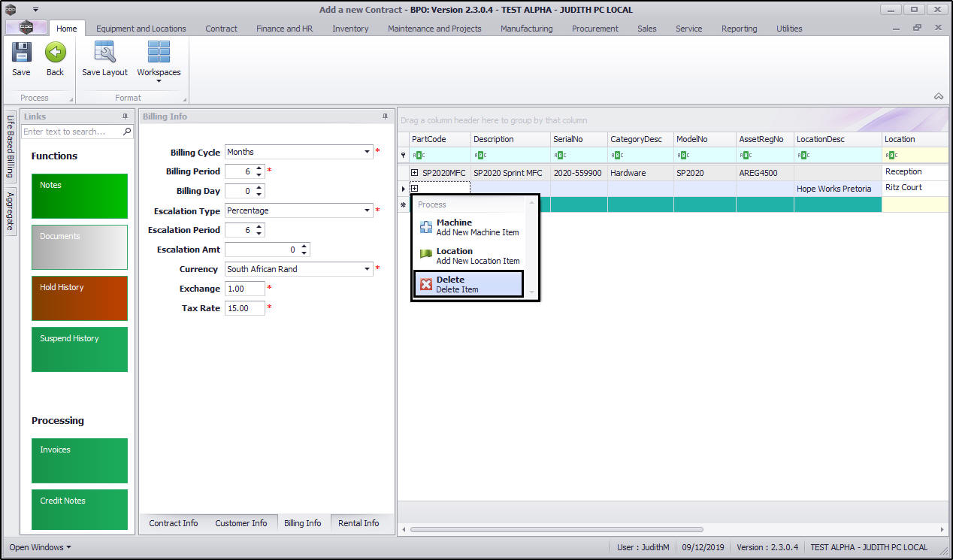This screenshot has width=953, height=560.
Task: Open the Credit Notes processing tile
Action: pyautogui.click(x=80, y=510)
